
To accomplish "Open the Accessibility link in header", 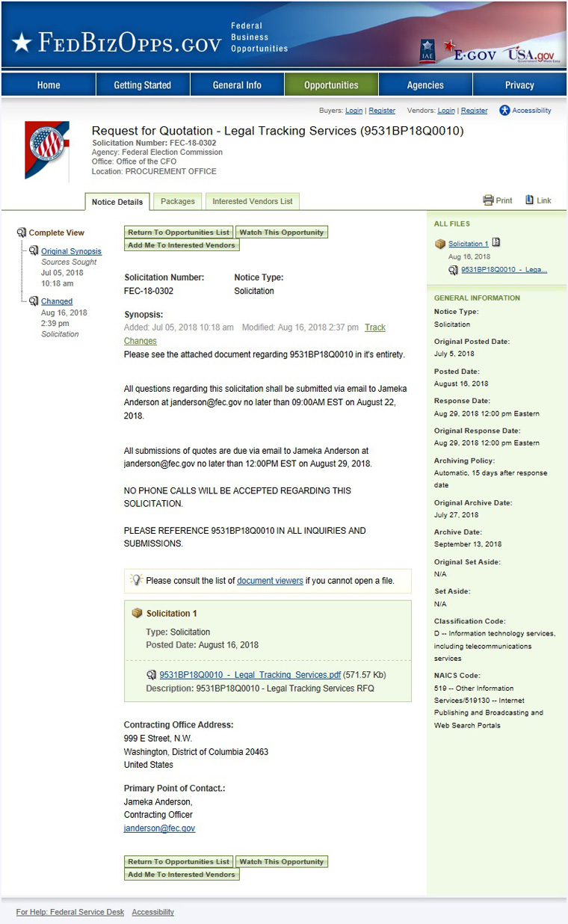I will [x=532, y=111].
